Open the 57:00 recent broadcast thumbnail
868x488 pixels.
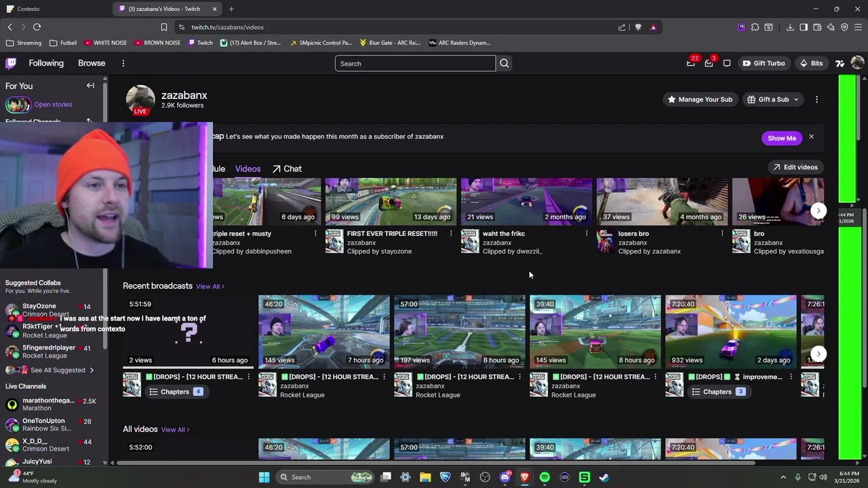(x=460, y=331)
